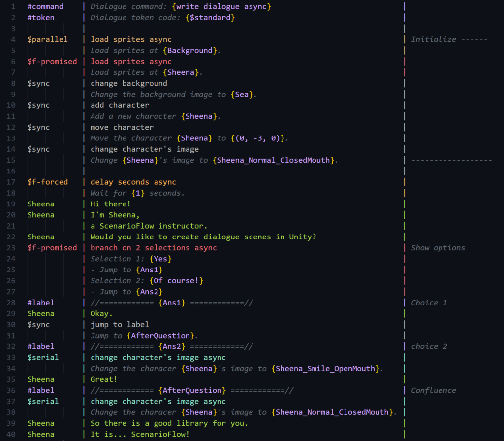Screen dimensions: 504x441
Task: Click the $f-promised label on line 6
Action: coord(52,61)
